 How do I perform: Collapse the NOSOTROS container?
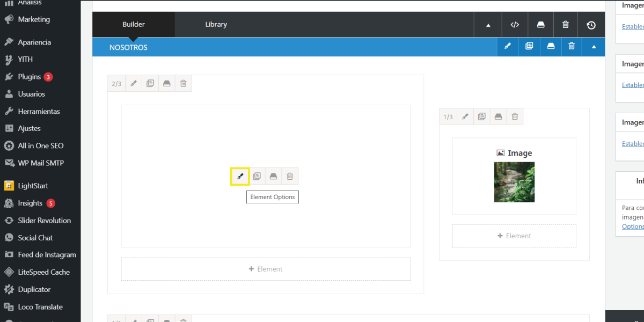tap(594, 47)
